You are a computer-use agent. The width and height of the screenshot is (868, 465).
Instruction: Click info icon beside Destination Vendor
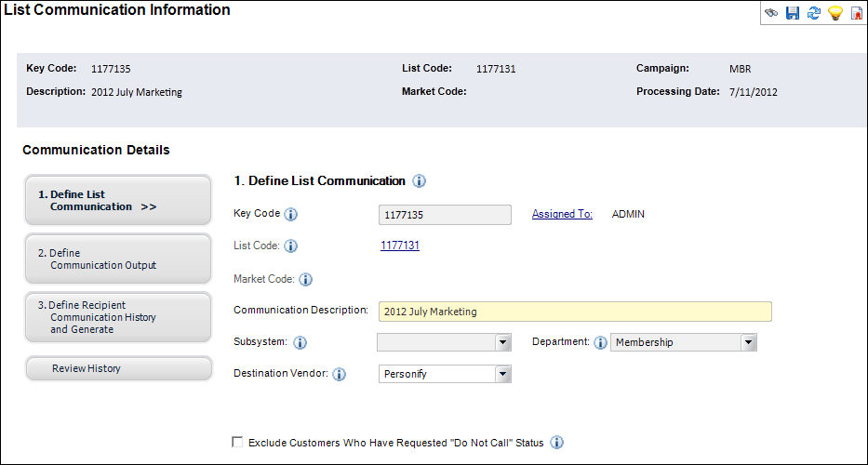coord(339,375)
